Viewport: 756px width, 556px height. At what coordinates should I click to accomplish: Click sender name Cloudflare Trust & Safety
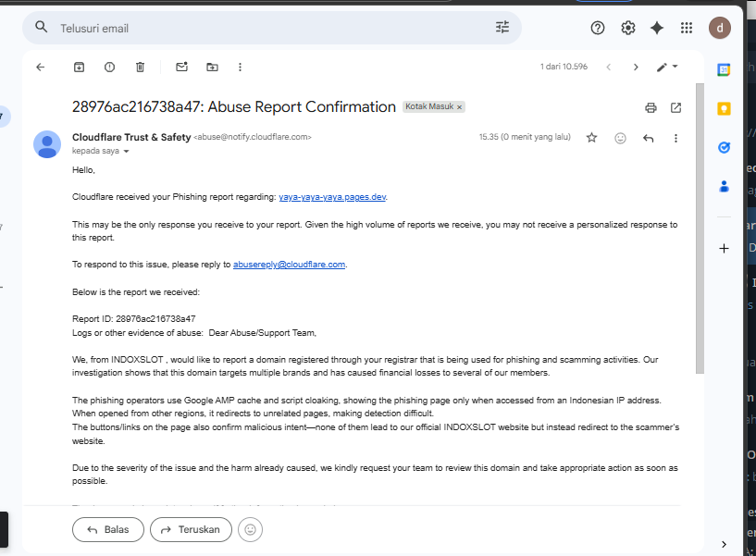[131, 138]
